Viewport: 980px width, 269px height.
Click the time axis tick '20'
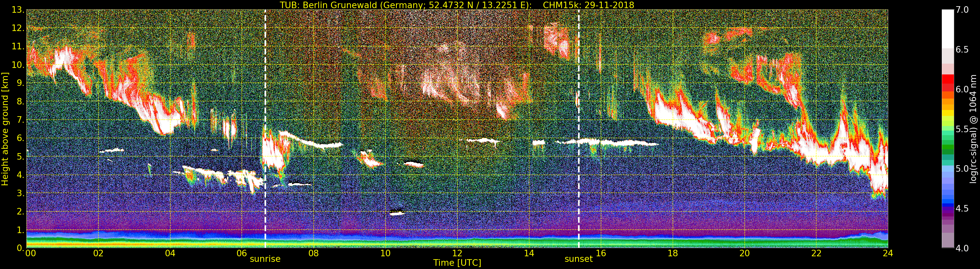tap(745, 253)
